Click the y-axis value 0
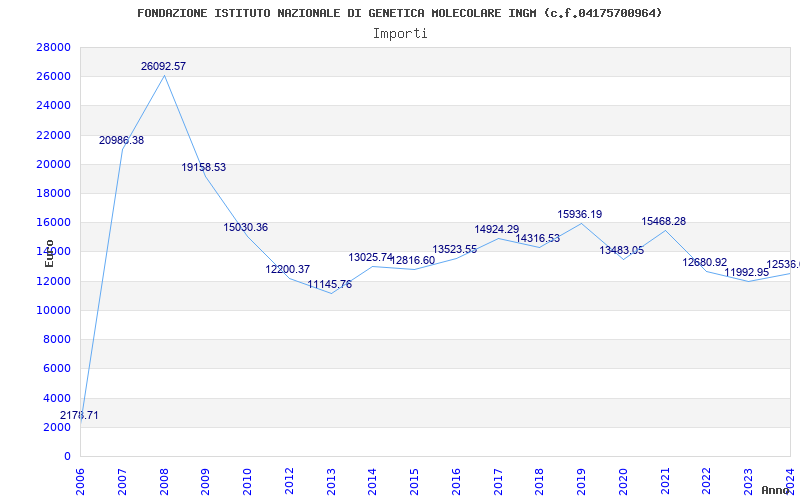This screenshot has width=800, height=500. tap(67, 456)
